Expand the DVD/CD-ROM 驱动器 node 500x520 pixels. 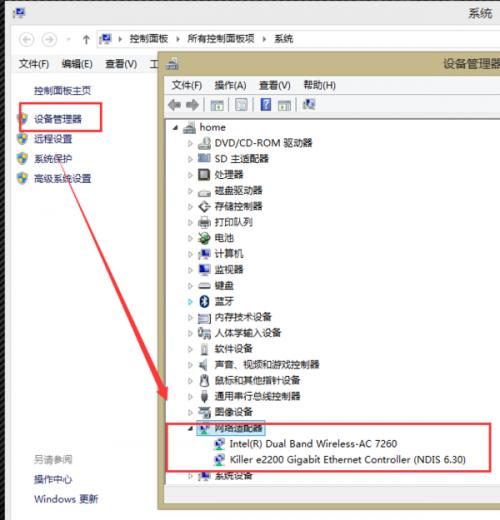pos(190,143)
